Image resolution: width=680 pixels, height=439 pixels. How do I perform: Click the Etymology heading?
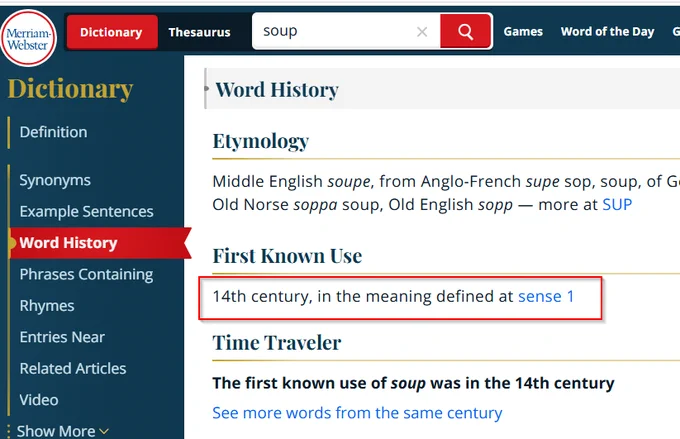point(261,141)
